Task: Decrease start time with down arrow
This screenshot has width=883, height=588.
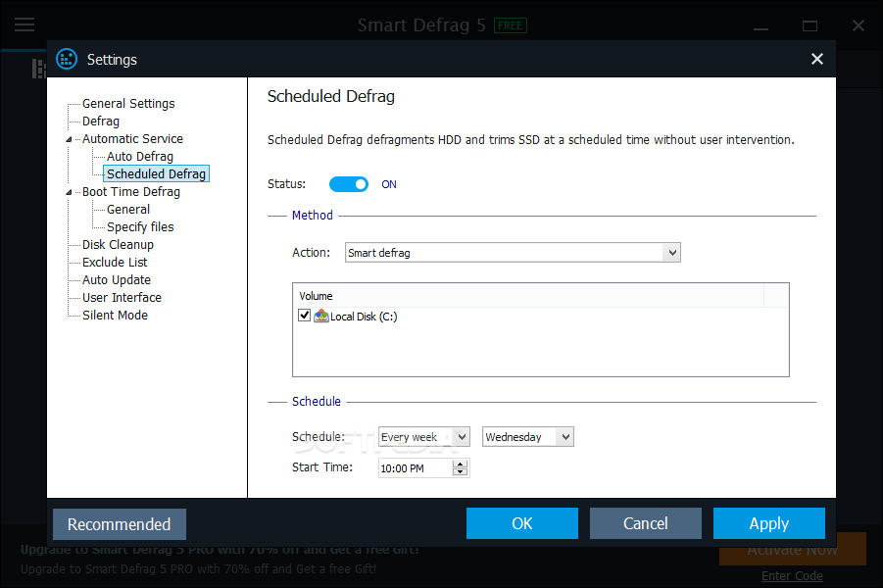Action: pyautogui.click(x=460, y=472)
